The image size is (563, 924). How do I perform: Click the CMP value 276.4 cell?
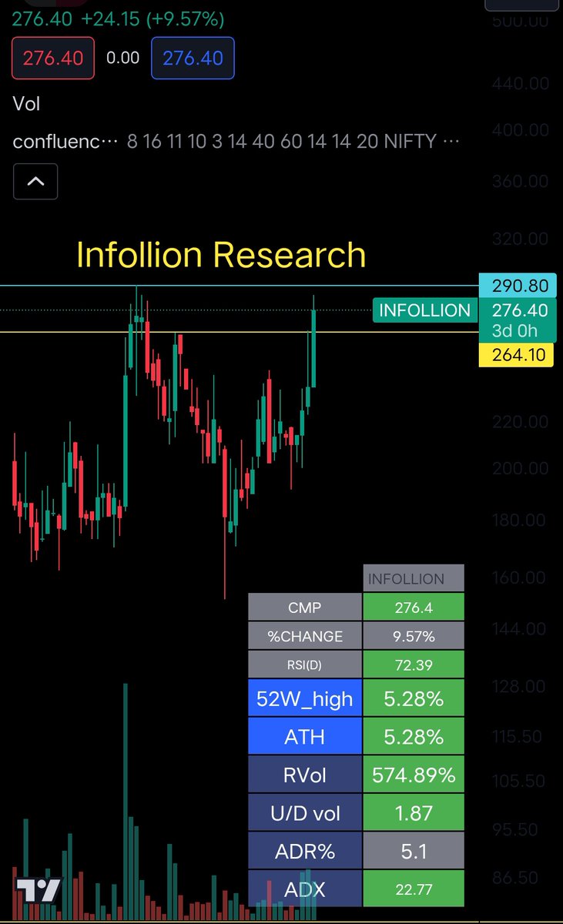point(414,608)
